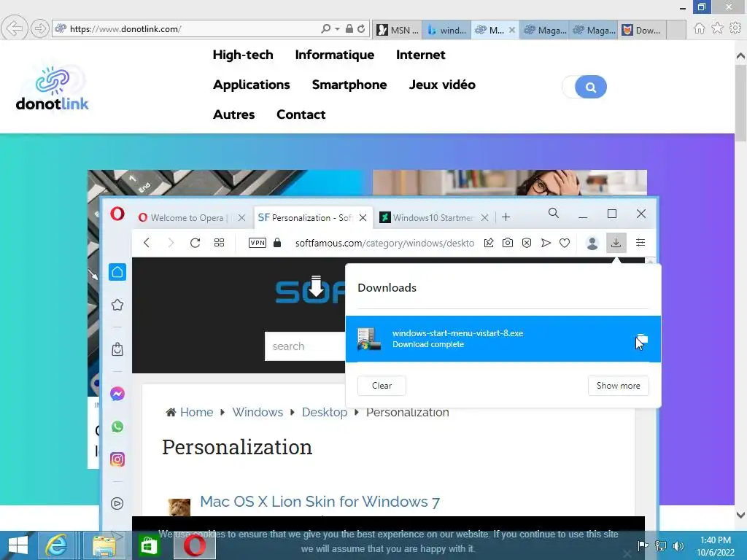The width and height of the screenshot is (747, 560).
Task: Open High-tech menu on donotlink
Action: tap(243, 55)
